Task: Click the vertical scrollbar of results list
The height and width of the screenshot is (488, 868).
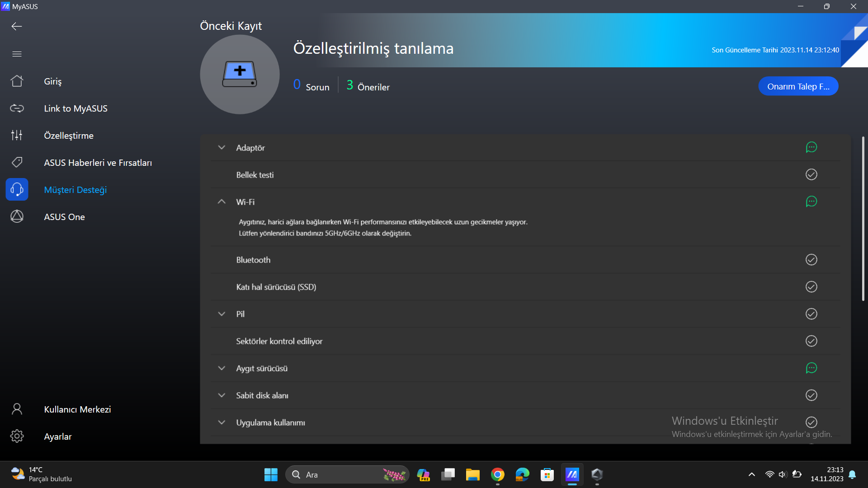Action: [x=863, y=219]
